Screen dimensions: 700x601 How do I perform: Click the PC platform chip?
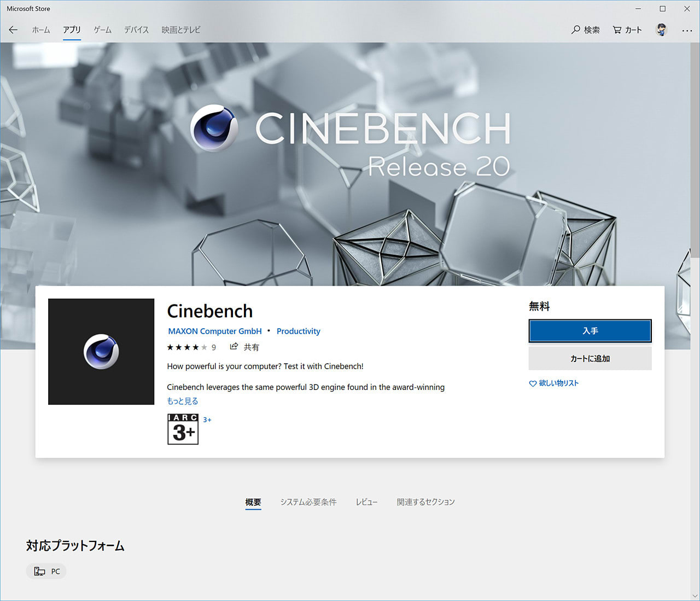click(46, 571)
